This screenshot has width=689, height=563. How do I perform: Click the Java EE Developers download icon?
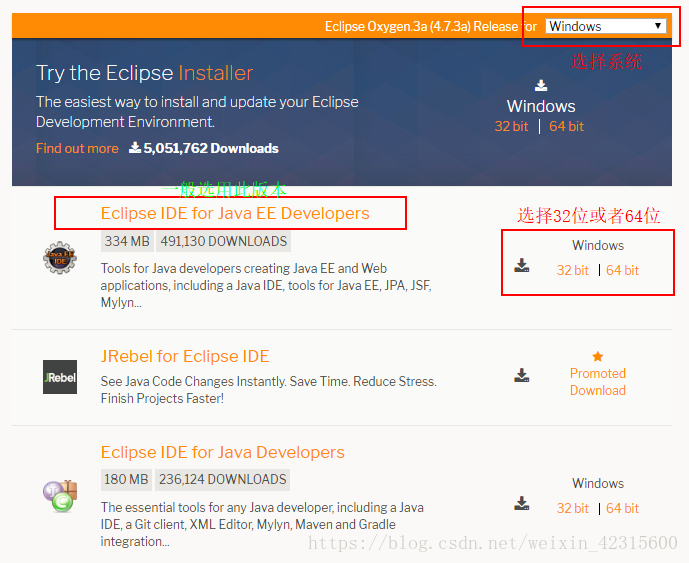point(522,265)
